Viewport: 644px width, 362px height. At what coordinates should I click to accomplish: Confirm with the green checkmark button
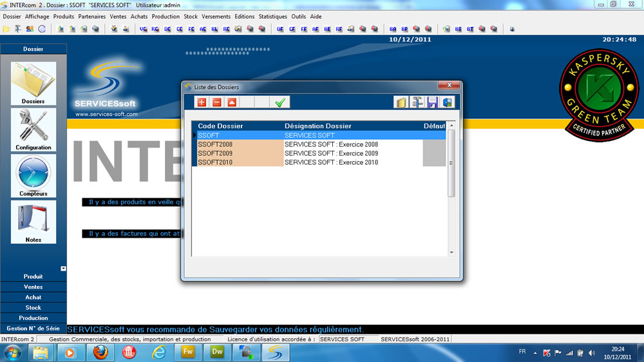pos(280,102)
